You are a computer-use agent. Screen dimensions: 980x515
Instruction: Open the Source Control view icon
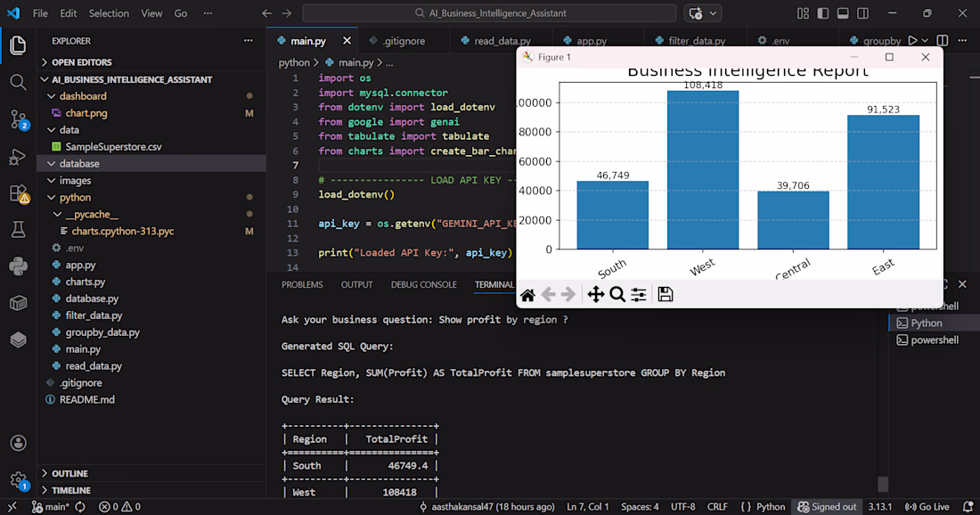(19, 119)
